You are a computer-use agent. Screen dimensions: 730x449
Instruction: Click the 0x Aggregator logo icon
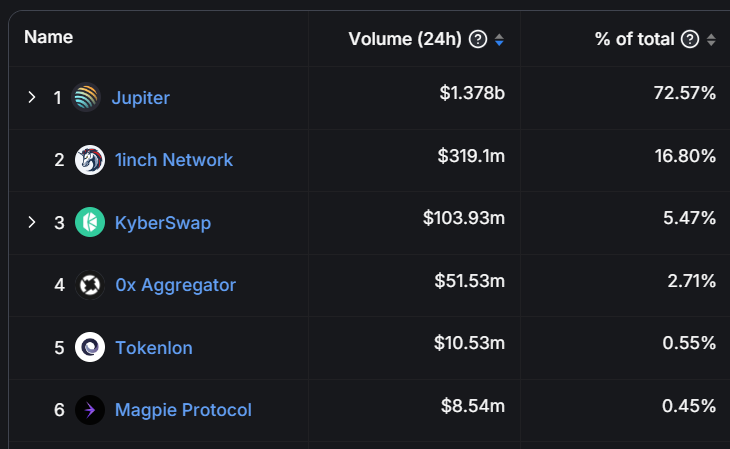pyautogui.click(x=90, y=285)
